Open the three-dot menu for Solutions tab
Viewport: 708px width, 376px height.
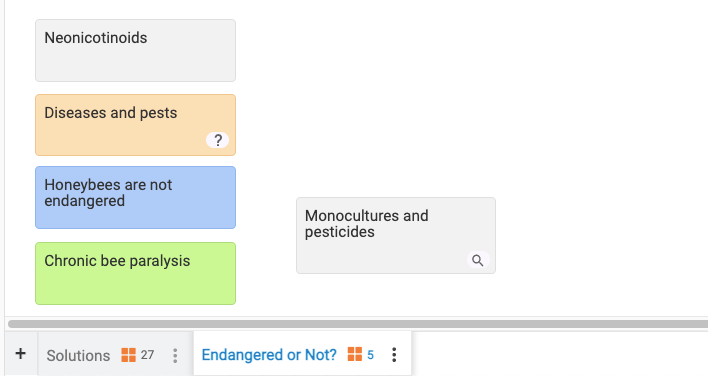[175, 356]
